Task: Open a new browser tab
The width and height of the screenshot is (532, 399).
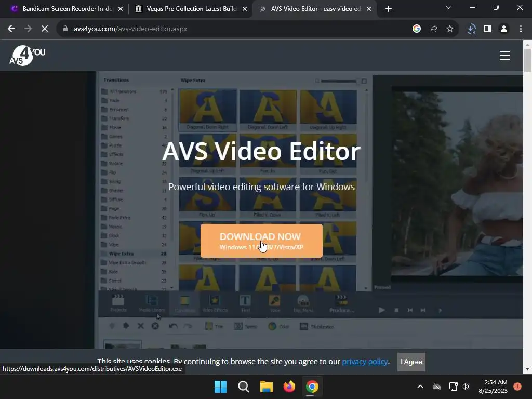Action: point(389,9)
